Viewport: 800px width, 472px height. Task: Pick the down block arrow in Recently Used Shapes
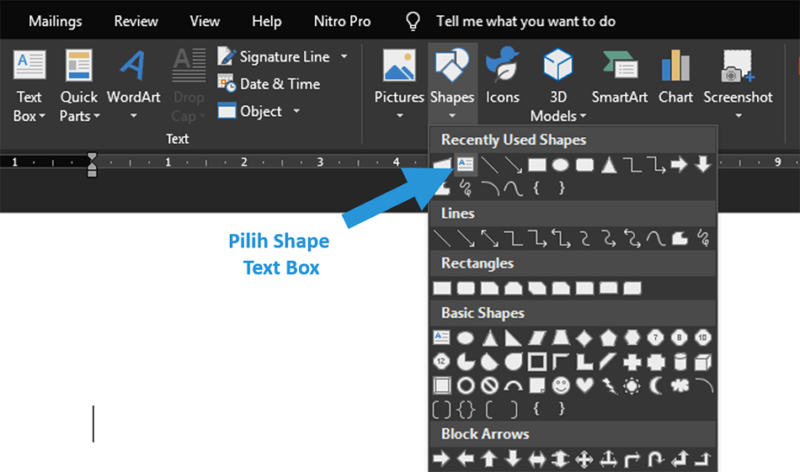pyautogui.click(x=703, y=164)
